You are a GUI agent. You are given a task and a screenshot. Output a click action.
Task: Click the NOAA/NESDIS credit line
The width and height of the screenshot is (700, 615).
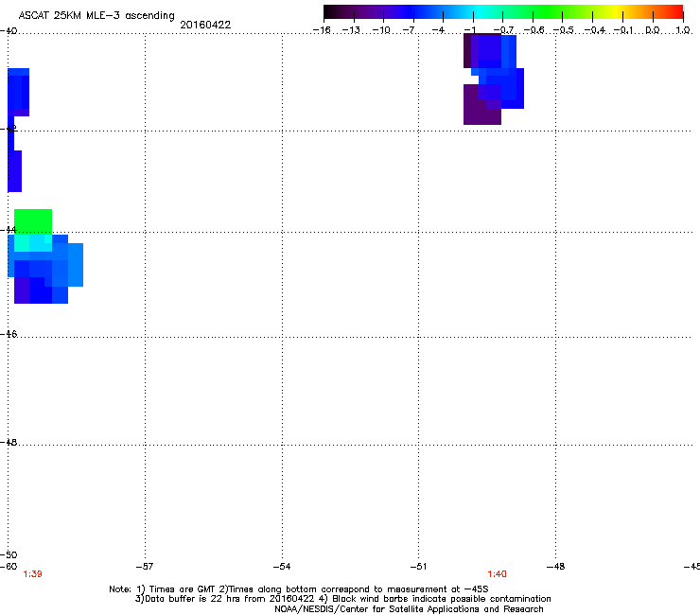tap(409, 609)
